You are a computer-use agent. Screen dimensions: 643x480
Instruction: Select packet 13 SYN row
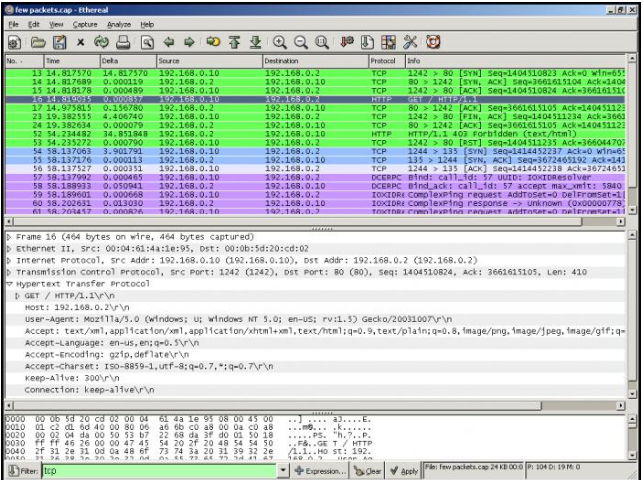pos(315,73)
